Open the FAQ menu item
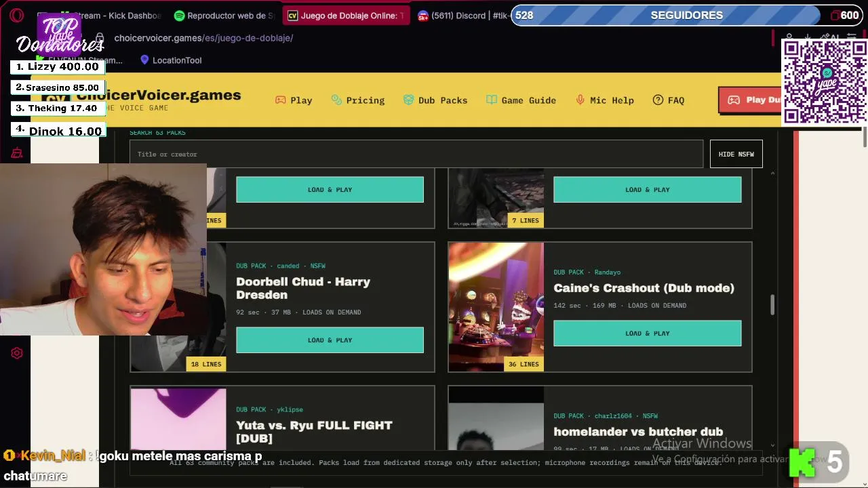868x488 pixels. pyautogui.click(x=669, y=100)
